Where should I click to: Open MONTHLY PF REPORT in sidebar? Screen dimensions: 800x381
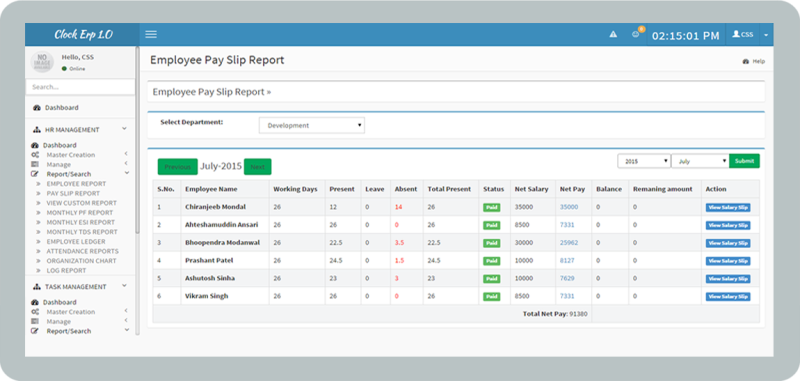[80, 213]
